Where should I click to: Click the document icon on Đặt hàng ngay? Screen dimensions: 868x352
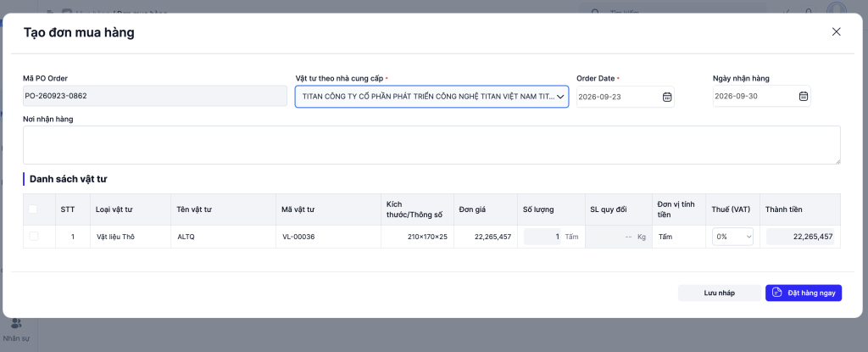coord(777,293)
